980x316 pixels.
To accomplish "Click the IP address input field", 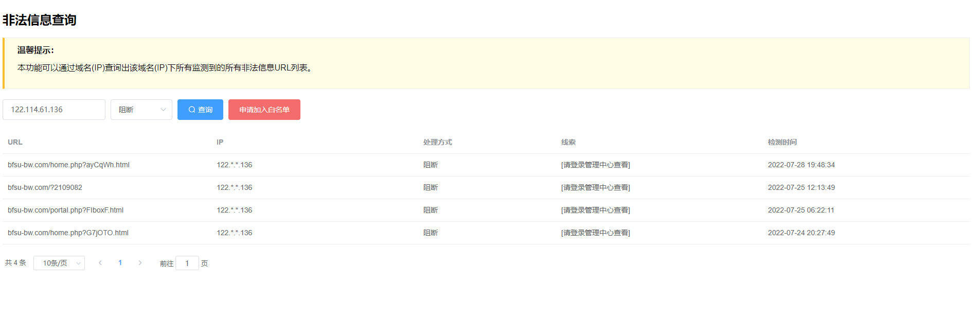I will point(54,110).
